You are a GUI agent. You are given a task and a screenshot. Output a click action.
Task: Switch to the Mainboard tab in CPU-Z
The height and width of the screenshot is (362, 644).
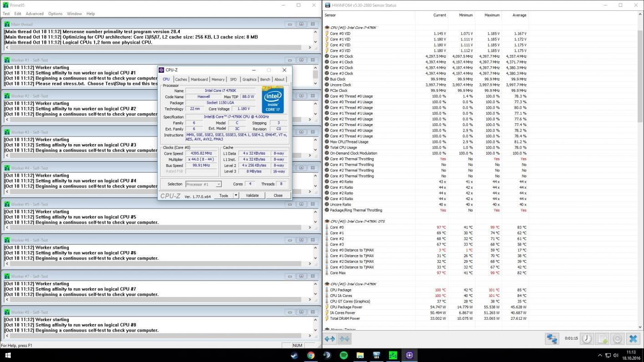[199, 80]
